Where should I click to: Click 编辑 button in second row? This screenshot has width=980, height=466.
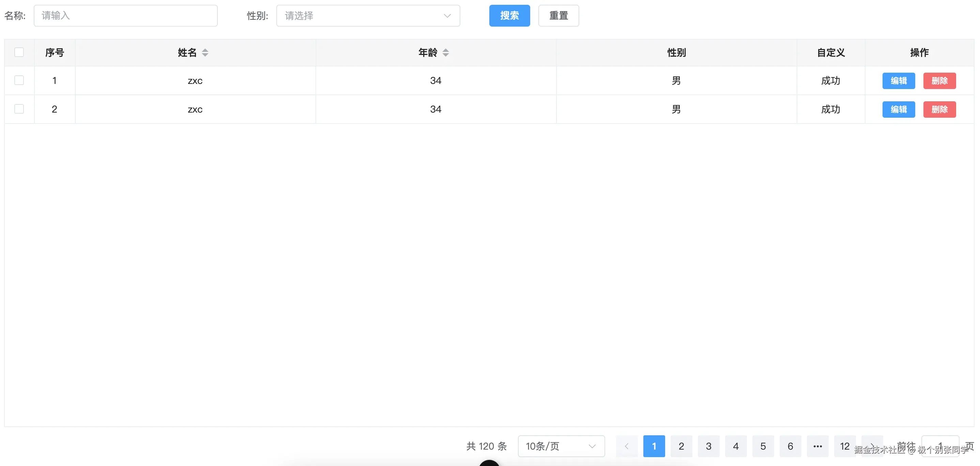click(x=899, y=110)
